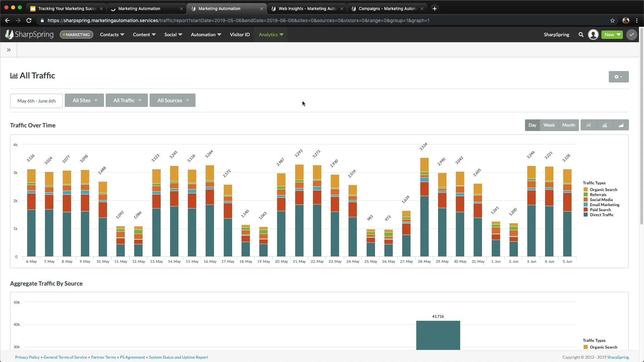Switch to Campaigns browser tab
644x362 pixels.
coord(387,9)
